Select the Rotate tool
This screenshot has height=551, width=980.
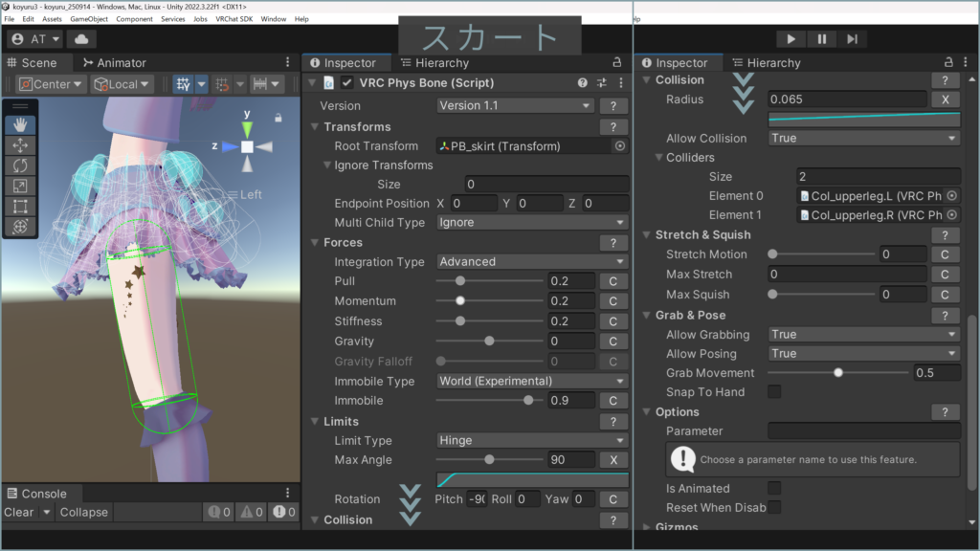pos(20,165)
